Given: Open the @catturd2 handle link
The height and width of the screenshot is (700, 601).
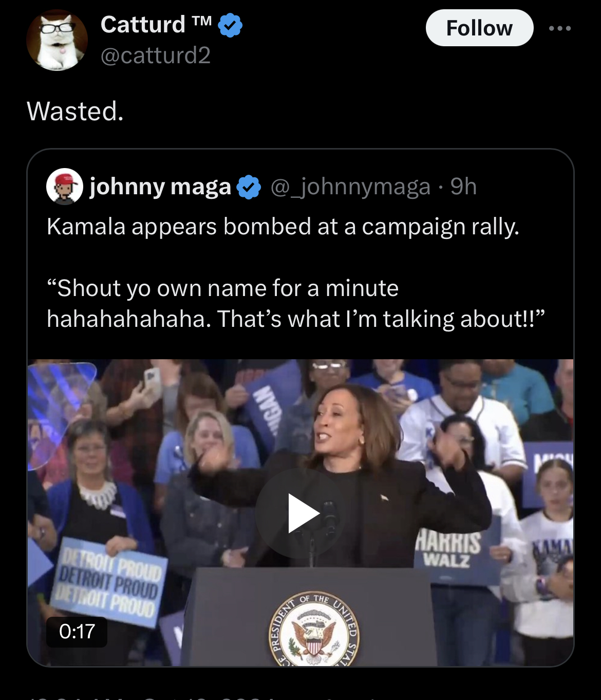Looking at the screenshot, I should click(156, 56).
